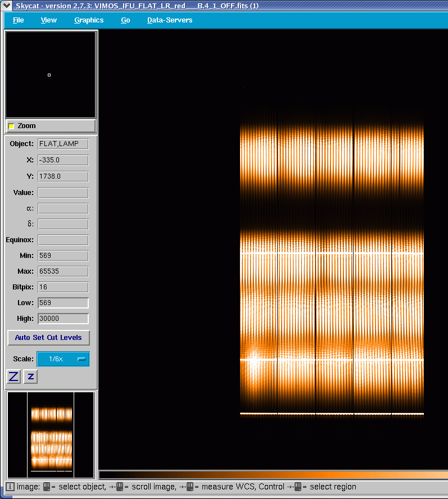Click the 'scroll image,' status text
This screenshot has height=499, width=448.
[154, 487]
